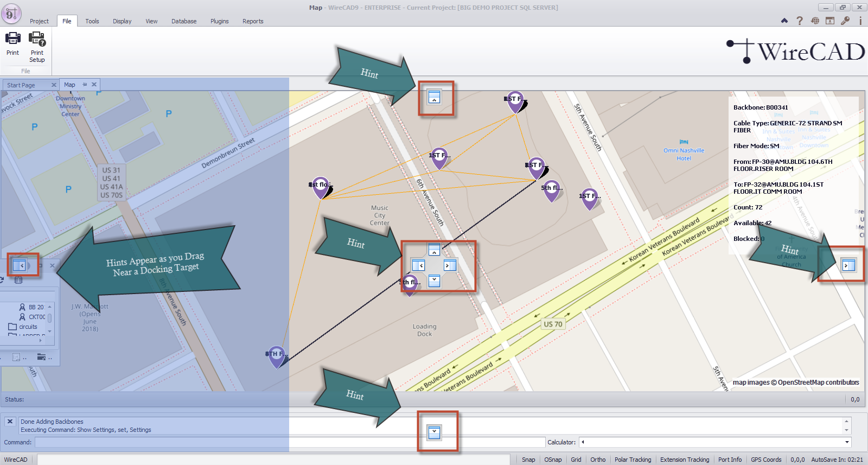Toggle GPS Coords in the status bar
Image resolution: width=868 pixels, height=465 pixels.
pyautogui.click(x=766, y=460)
